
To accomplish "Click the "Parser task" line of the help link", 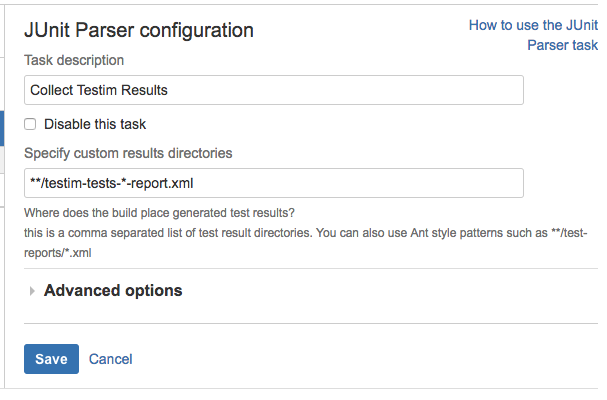I will point(562,45).
